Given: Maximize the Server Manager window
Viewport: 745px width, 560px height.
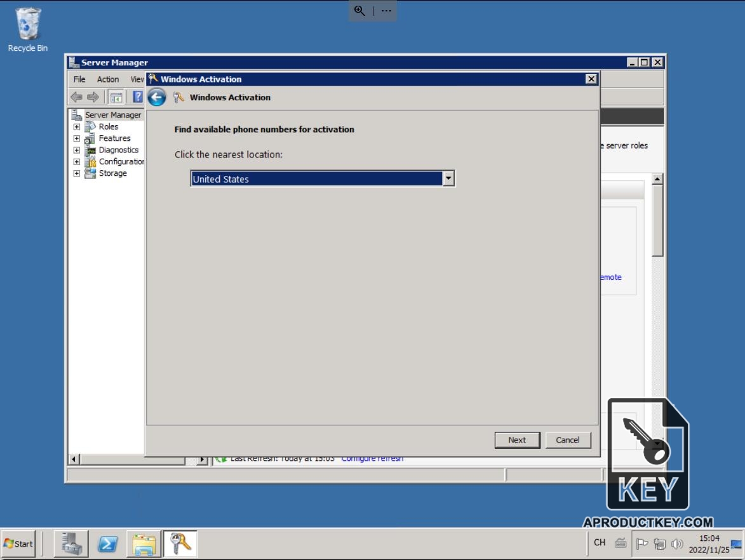Looking at the screenshot, I should click(644, 62).
